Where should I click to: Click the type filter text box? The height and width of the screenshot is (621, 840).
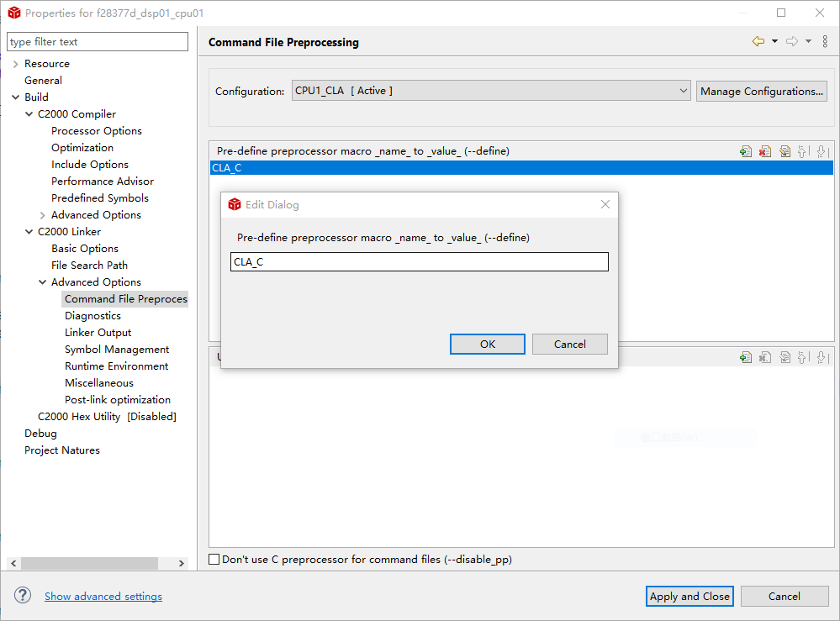[98, 42]
